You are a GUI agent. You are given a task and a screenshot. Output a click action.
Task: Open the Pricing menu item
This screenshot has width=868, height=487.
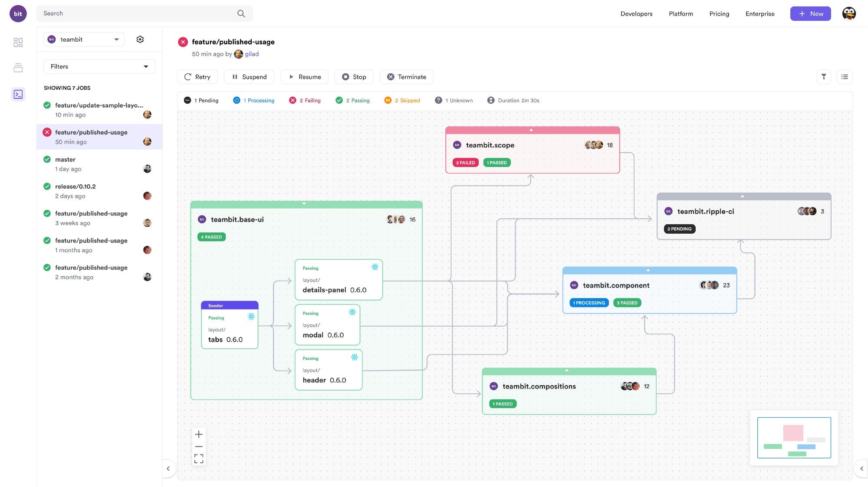pos(719,14)
